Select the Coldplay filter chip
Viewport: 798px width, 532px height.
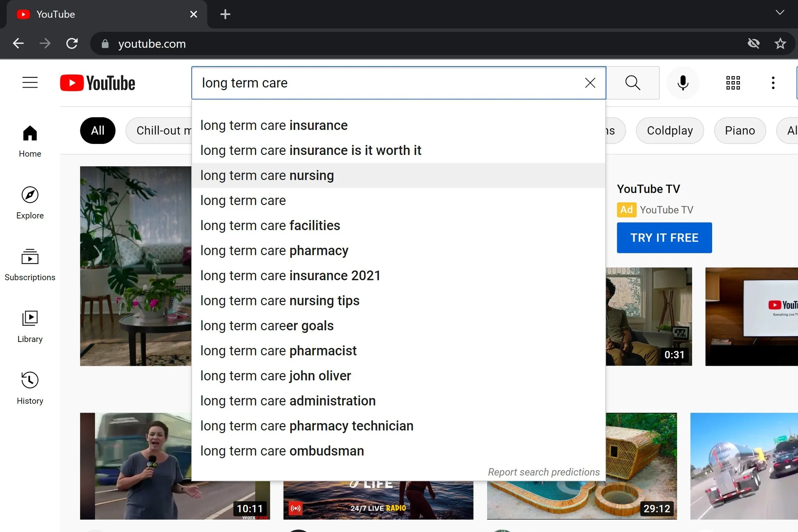click(x=670, y=130)
